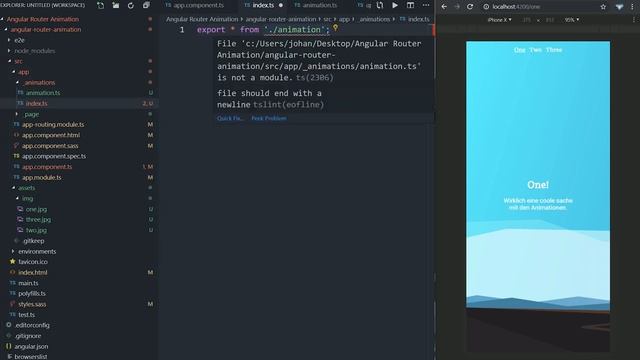
Task: Open favicon.ico file
Action: pyautogui.click(x=33, y=262)
